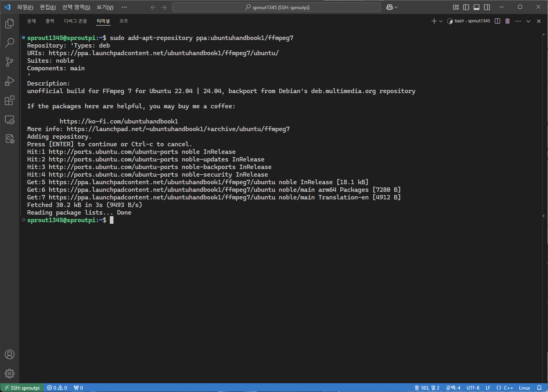Click the 'sudo add-apt-repository' command text

click(202, 38)
